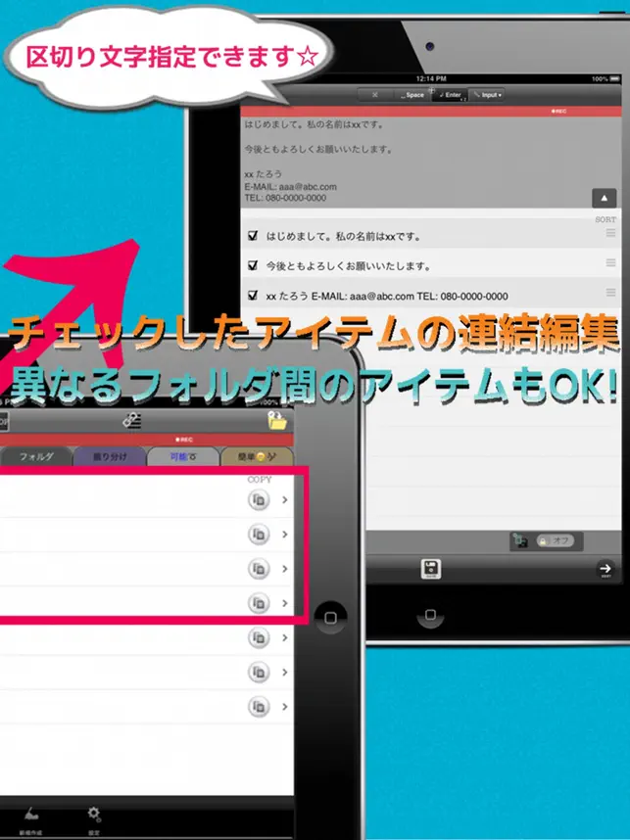Screen dimensions: 630x840
Task: Uncheck the 今後ともよろしくお願いいたします。 list item
Action: coord(253,265)
